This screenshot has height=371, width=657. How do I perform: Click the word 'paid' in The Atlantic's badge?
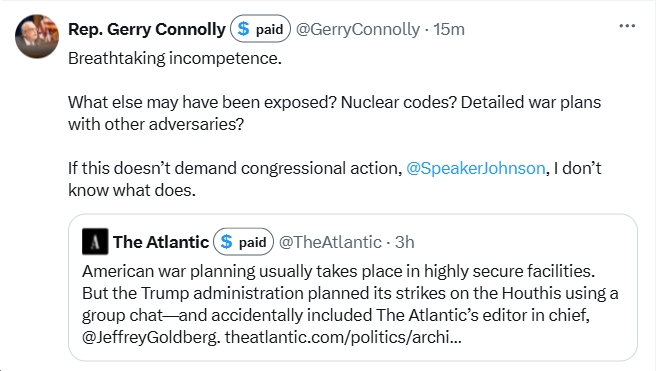coord(252,242)
